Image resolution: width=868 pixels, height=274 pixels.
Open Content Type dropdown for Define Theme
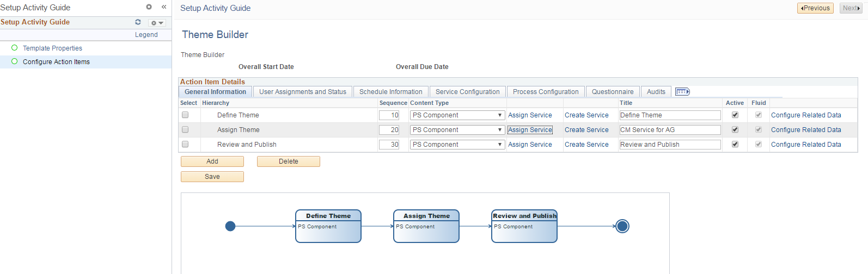tap(457, 115)
